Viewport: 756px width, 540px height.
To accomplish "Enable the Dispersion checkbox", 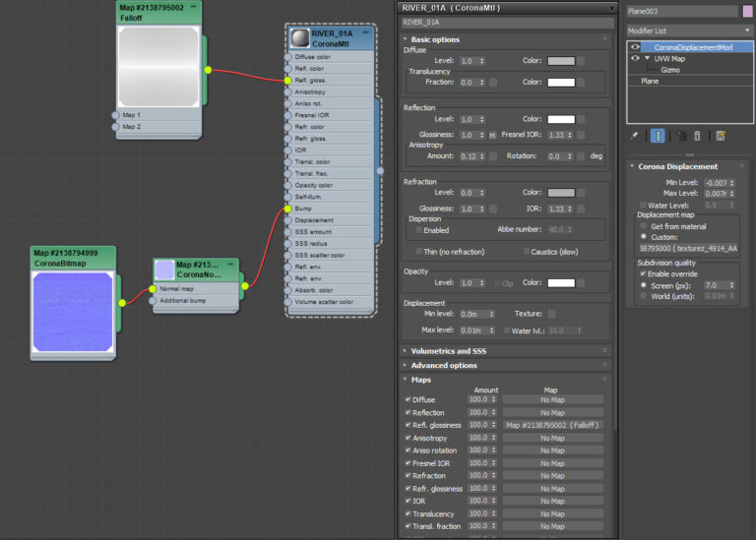I will tap(419, 230).
